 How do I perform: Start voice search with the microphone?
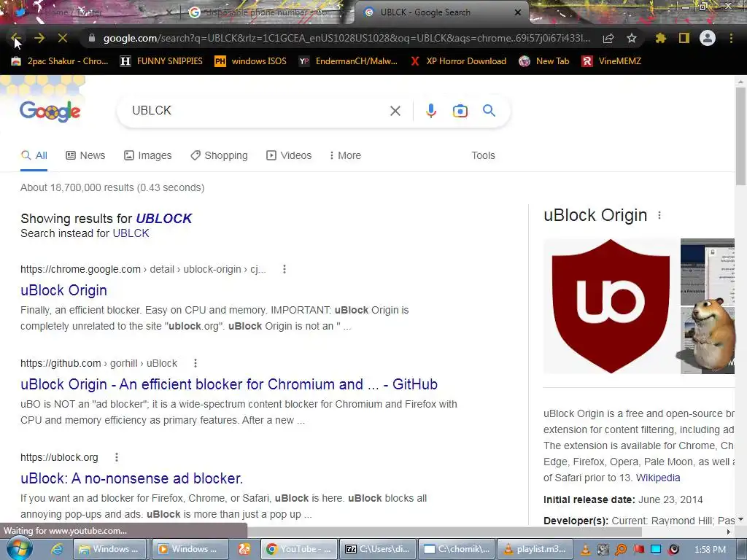click(x=430, y=111)
